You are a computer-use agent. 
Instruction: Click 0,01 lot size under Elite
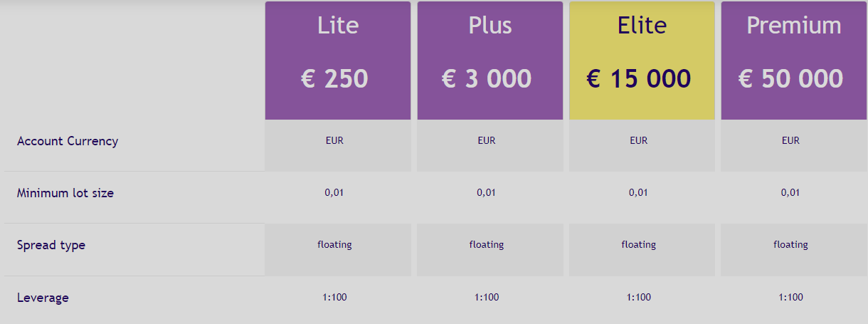(x=639, y=192)
